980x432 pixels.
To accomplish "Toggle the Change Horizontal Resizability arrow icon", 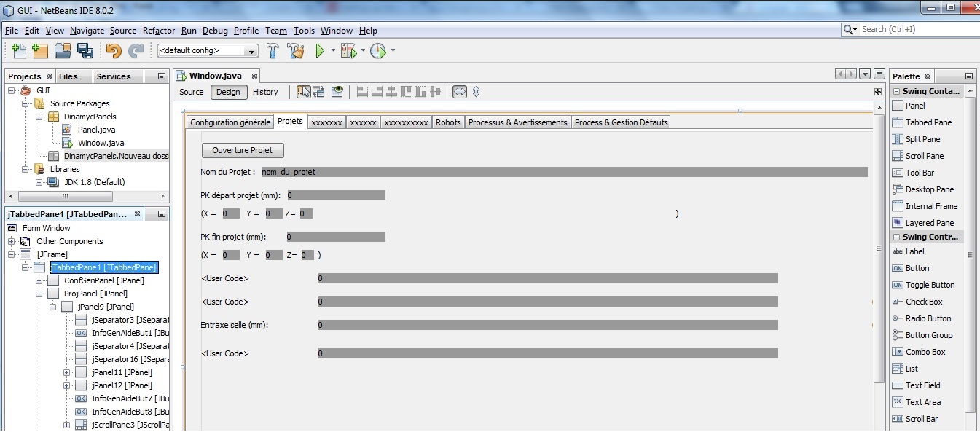I will 459,92.
